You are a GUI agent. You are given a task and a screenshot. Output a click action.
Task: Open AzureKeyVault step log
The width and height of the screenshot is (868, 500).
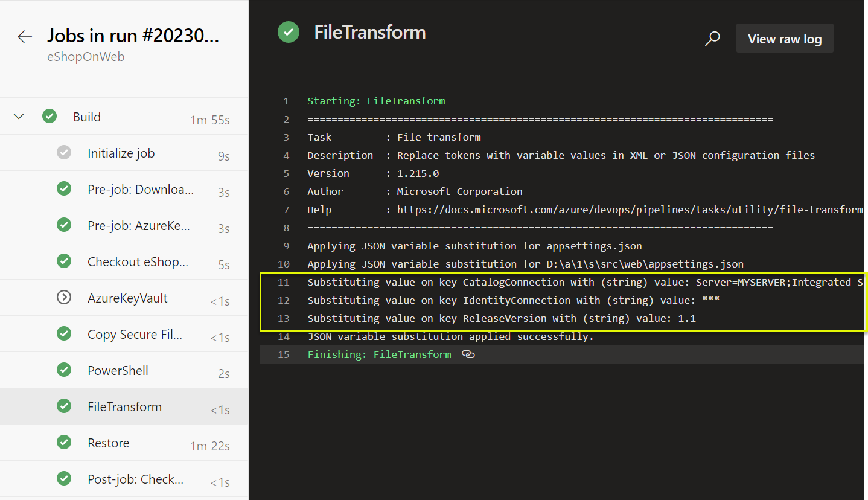[x=124, y=298]
